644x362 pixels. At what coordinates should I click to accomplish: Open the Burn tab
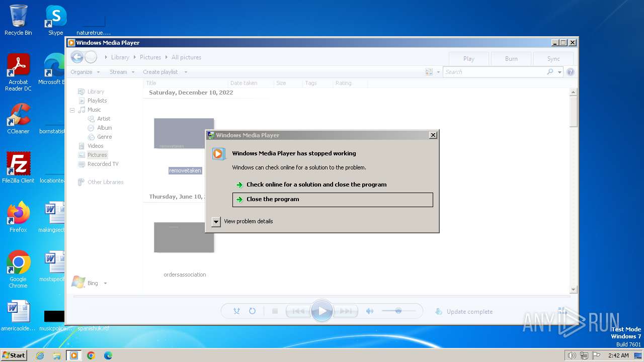(x=511, y=58)
